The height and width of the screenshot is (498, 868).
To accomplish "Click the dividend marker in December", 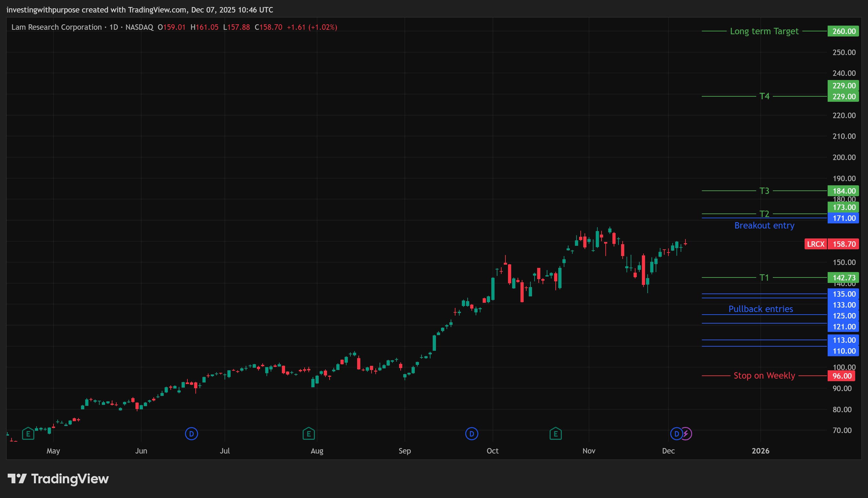I will [x=676, y=434].
